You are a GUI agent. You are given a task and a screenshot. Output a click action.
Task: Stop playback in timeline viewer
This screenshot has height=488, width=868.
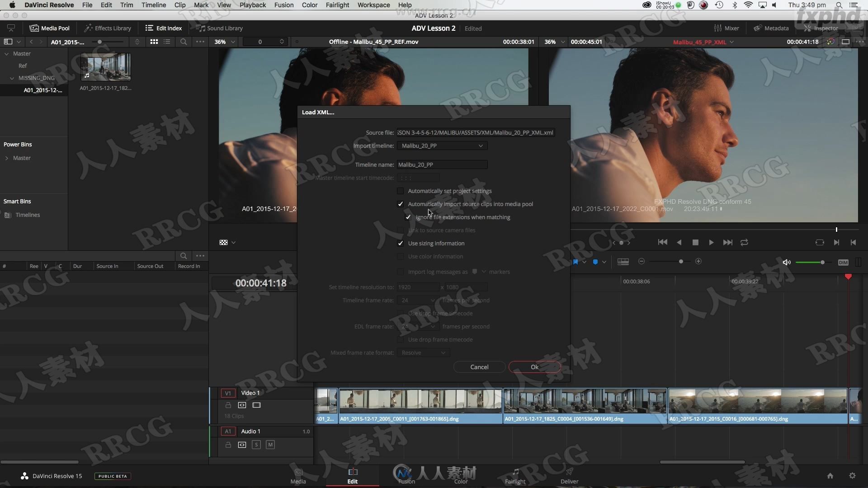coord(695,243)
